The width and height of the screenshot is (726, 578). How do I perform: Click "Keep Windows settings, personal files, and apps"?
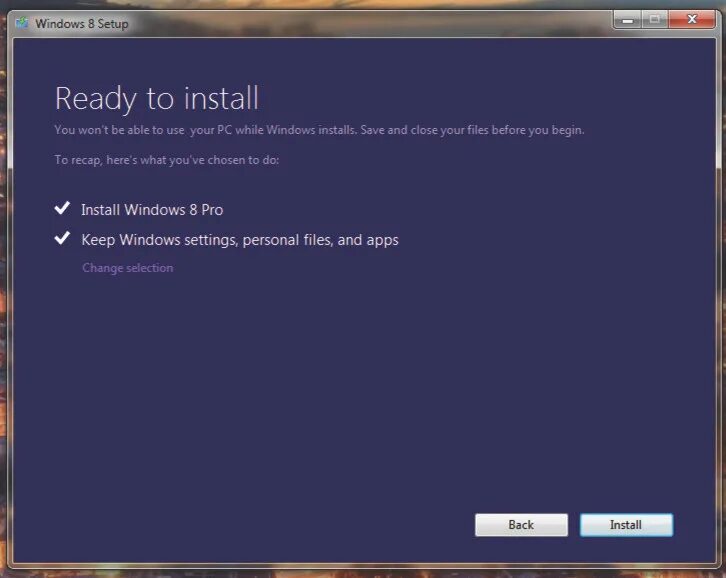coord(240,240)
